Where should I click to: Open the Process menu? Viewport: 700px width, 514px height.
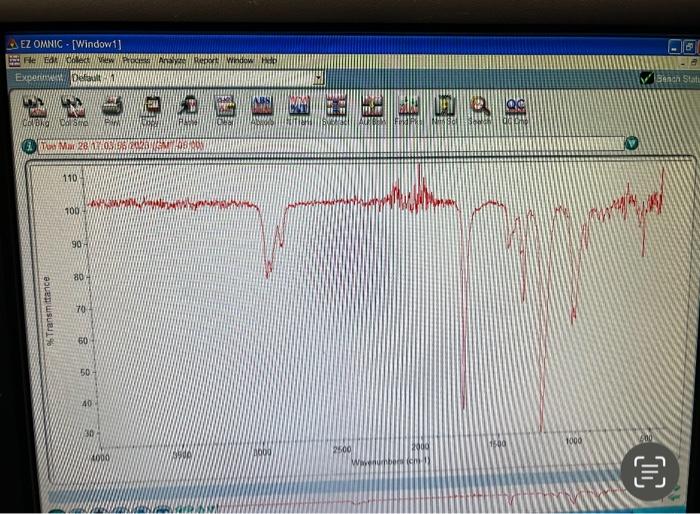coord(136,60)
